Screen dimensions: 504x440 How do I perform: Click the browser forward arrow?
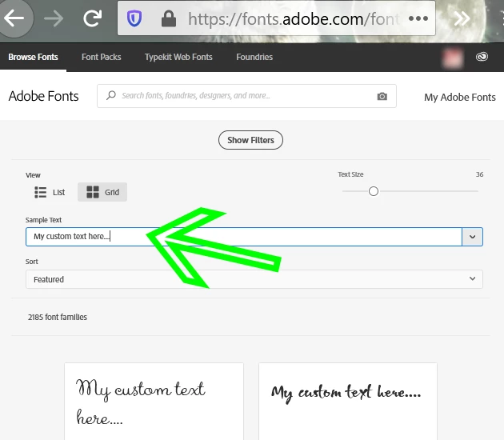point(54,18)
